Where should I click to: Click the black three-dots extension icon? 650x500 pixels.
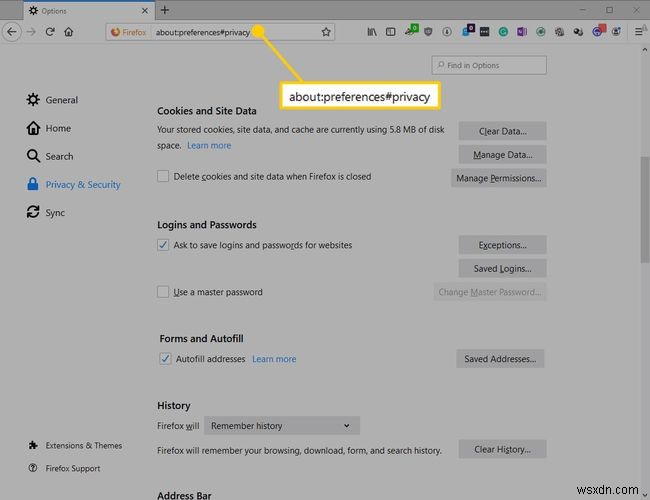tap(484, 32)
